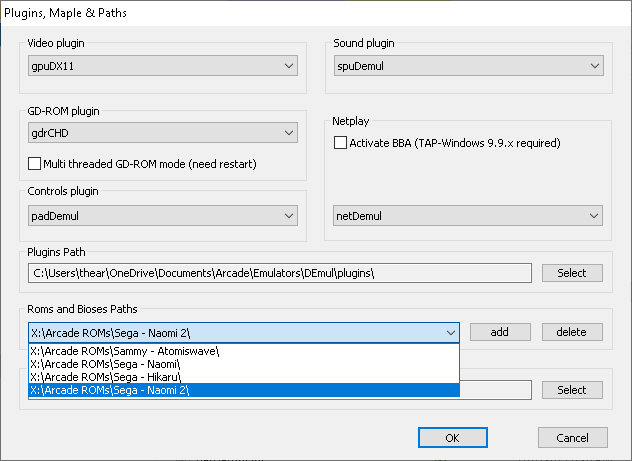632x461 pixels.
Task: Click Select button beside Plugins Path
Action: pos(572,273)
